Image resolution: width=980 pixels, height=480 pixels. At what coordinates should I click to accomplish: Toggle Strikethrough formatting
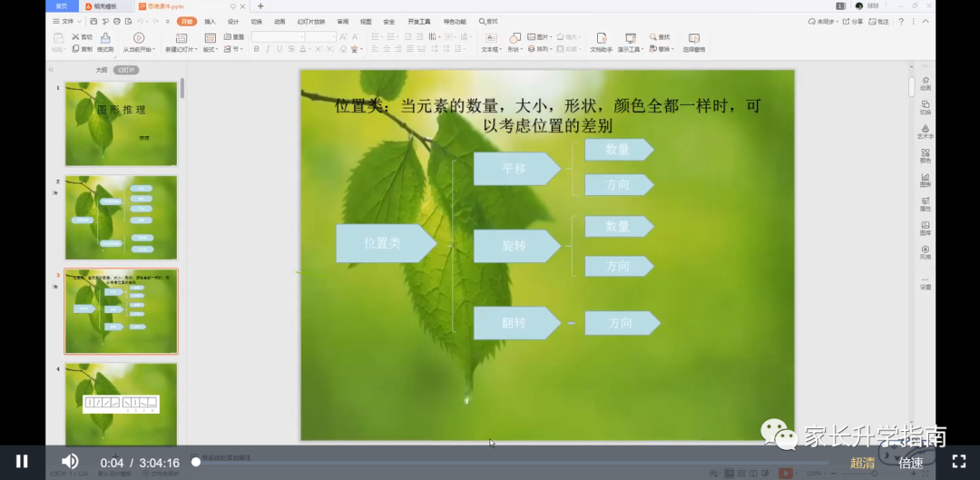pos(290,49)
